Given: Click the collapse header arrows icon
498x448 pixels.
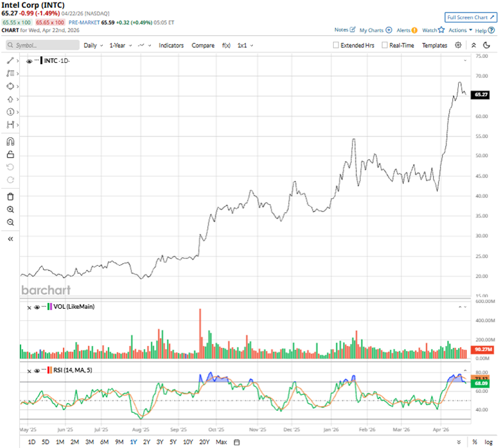Looking at the screenshot, I should point(473,45).
